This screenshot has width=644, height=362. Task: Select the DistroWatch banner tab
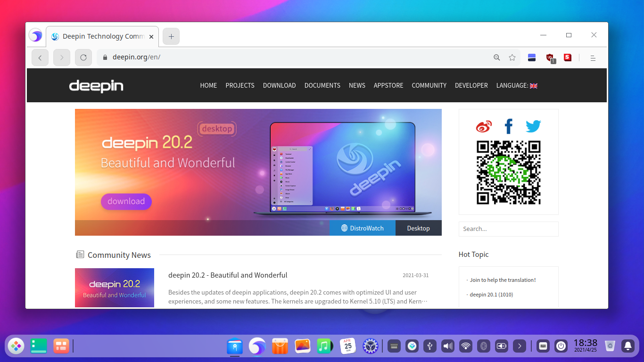point(363,228)
